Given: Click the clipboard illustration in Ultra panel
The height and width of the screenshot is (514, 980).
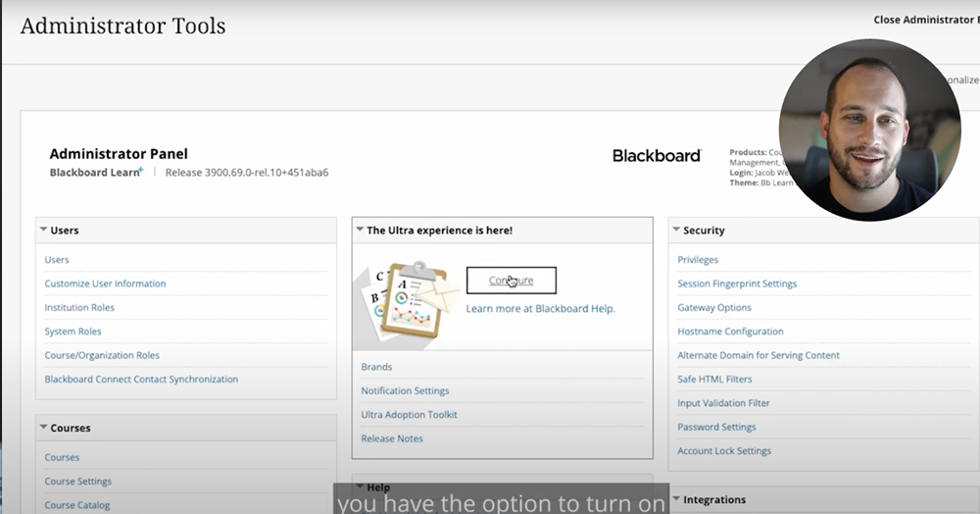Looking at the screenshot, I should click(x=404, y=298).
